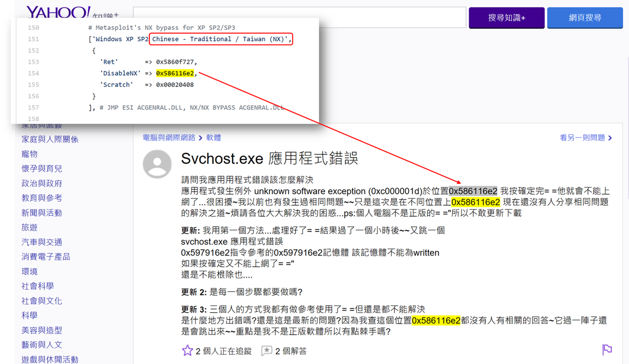
Task: Click the 更新 2: label
Action: pyautogui.click(x=193, y=292)
